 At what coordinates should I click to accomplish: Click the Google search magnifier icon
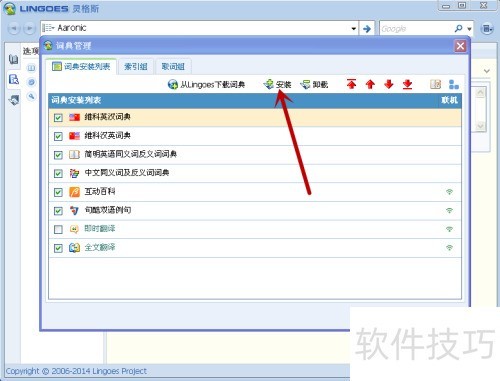459,29
